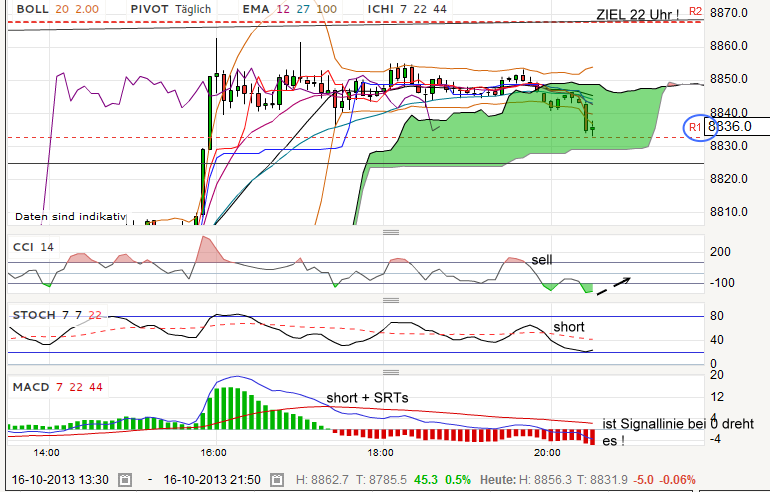Screen dimensions: 770x492
Task: Select the 'ZIEL 22 Uhr !' annotation
Action: click(x=637, y=14)
